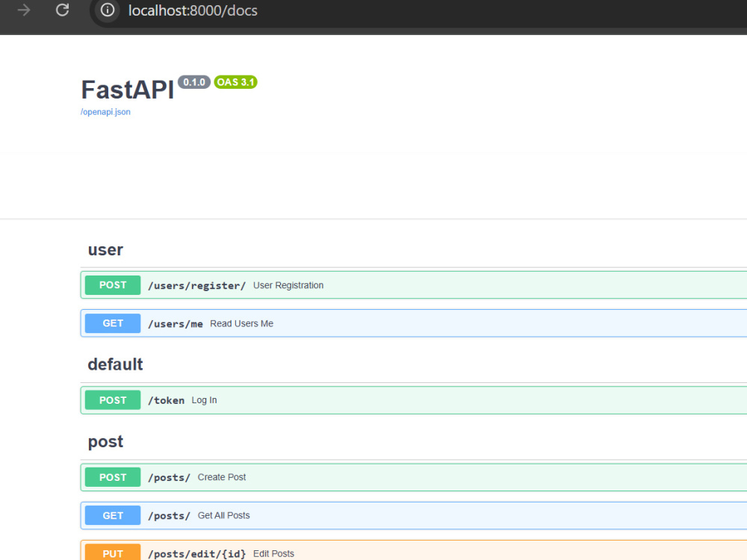The height and width of the screenshot is (560, 747).
Task: Click the GET method badge for Read Users Me
Action: (113, 323)
